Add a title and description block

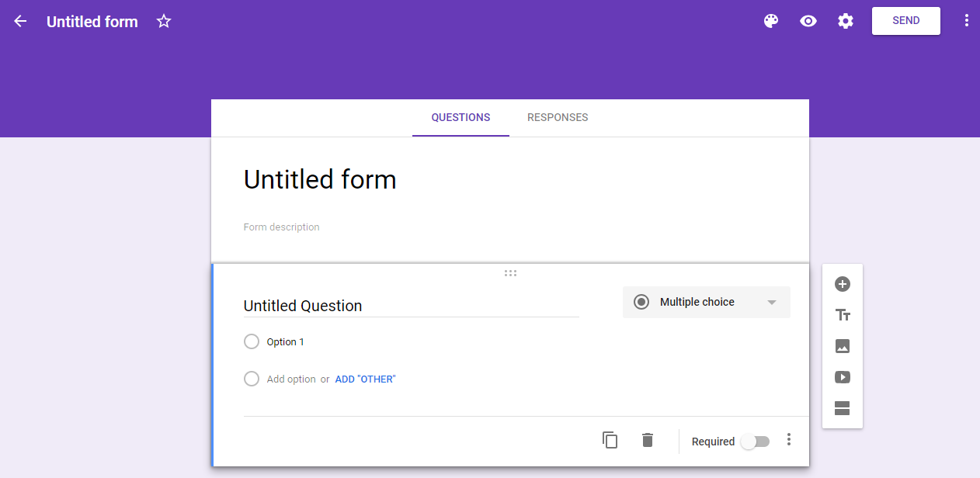click(x=843, y=315)
